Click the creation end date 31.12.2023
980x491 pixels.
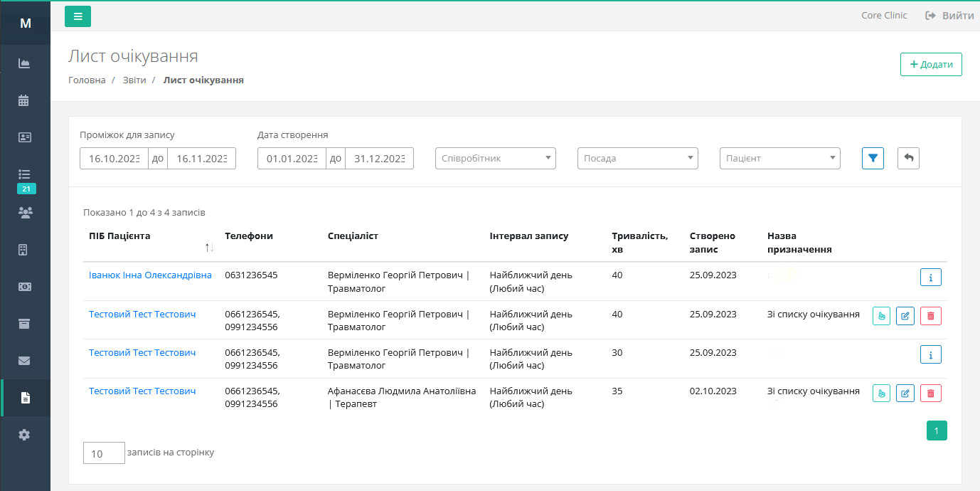(x=379, y=158)
